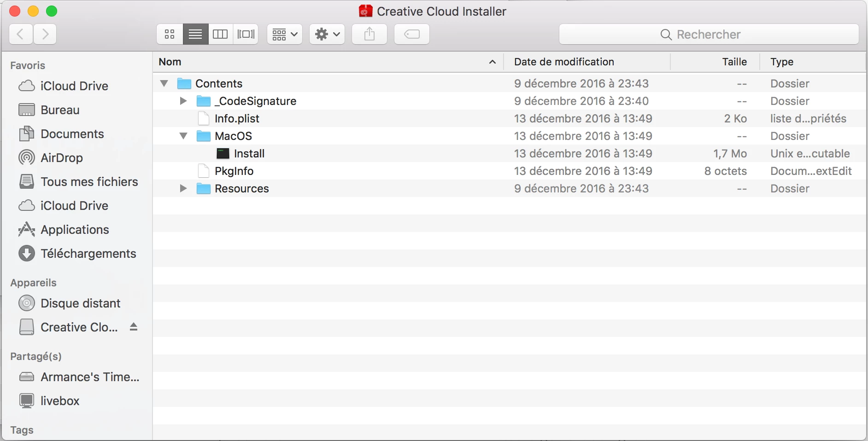Click the edit tags toolbar button

[412, 34]
